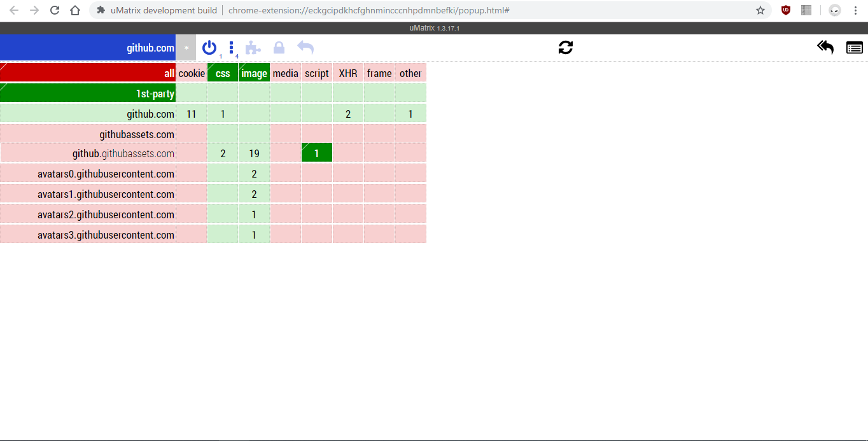Revert temporary changes using the undo arrow
The image size is (868, 441).
pyautogui.click(x=304, y=47)
